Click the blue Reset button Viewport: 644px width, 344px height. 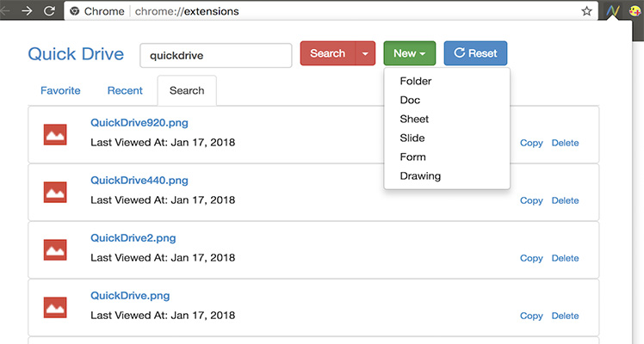pos(475,53)
